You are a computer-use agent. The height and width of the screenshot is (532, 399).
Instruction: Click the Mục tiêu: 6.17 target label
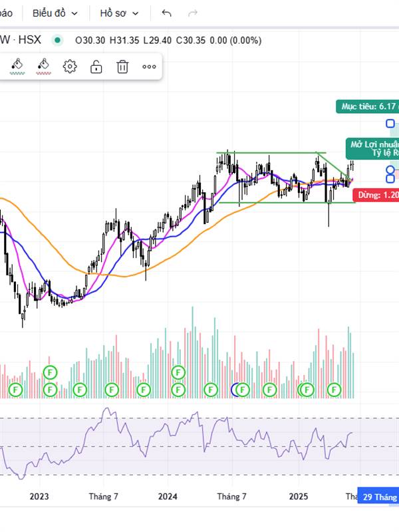(368, 106)
